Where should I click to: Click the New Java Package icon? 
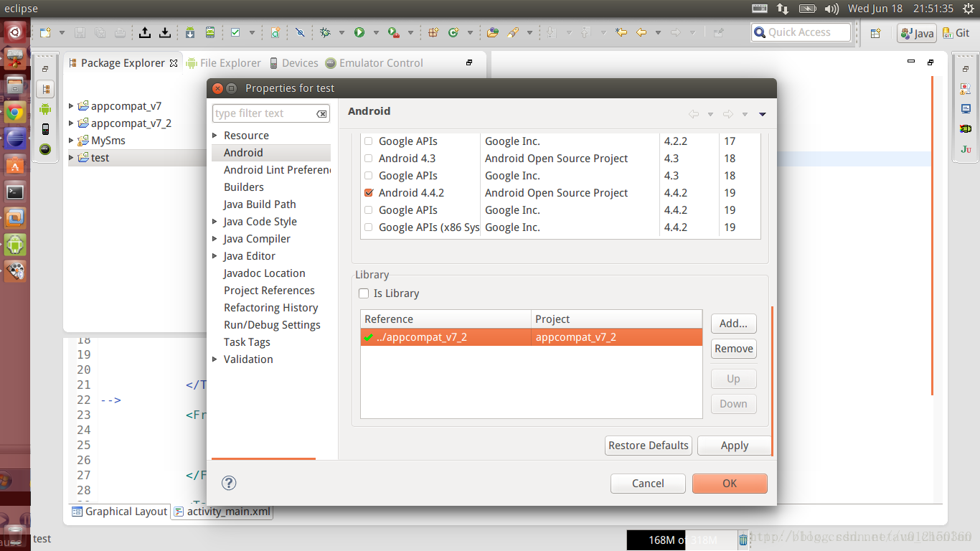click(x=433, y=32)
